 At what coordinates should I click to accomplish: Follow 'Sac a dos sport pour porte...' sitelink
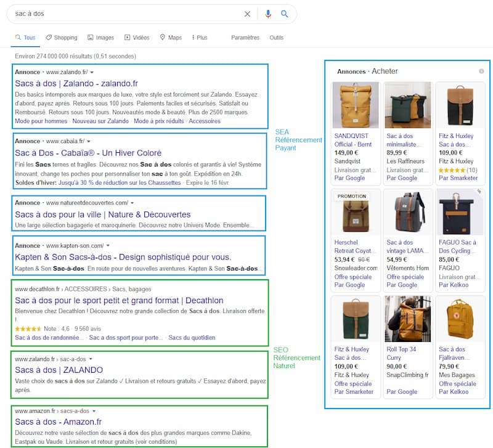coord(126,338)
